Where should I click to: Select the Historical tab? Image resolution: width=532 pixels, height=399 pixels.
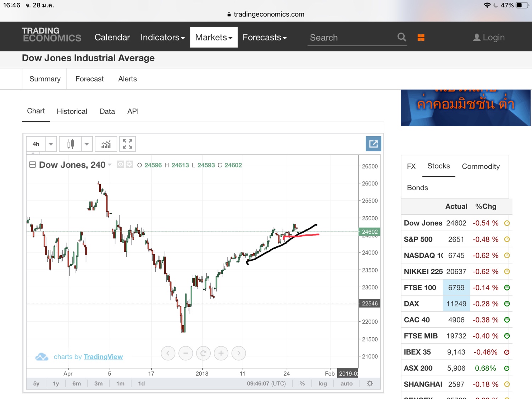point(72,111)
